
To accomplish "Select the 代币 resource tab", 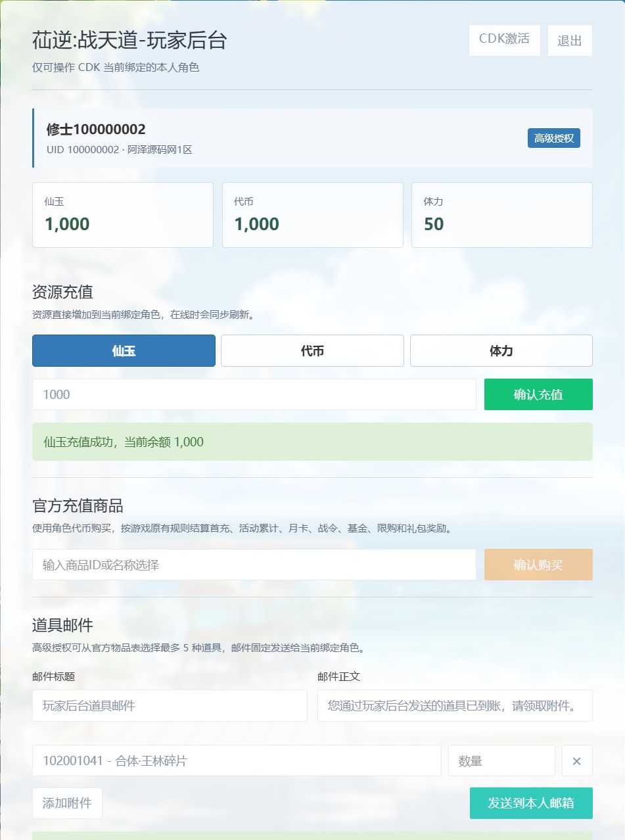I will (312, 350).
